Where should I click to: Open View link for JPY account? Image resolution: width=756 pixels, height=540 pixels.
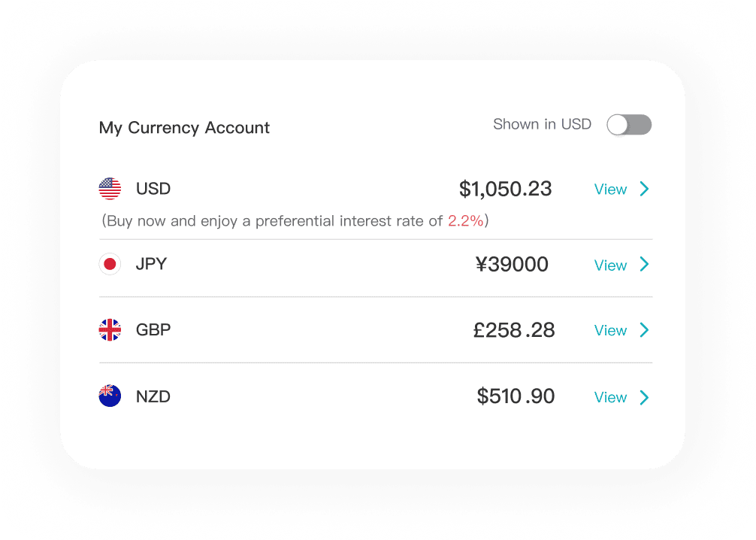[x=610, y=265]
